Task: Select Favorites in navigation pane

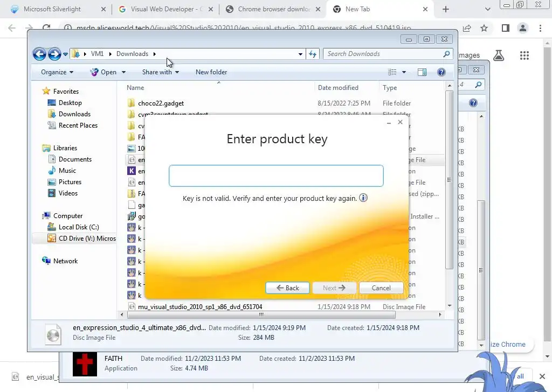Action: (x=66, y=92)
